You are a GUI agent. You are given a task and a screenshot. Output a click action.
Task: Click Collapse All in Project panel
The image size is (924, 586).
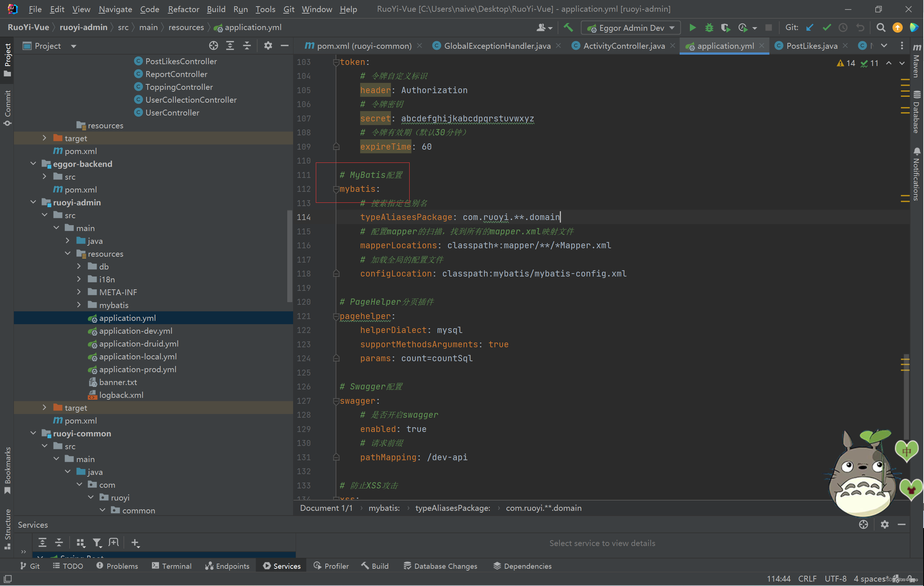(247, 46)
